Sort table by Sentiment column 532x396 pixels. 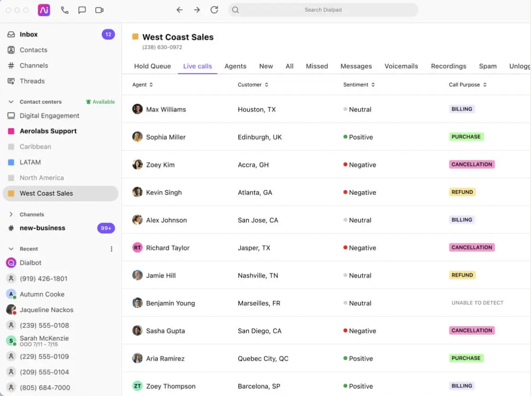pyautogui.click(x=359, y=85)
